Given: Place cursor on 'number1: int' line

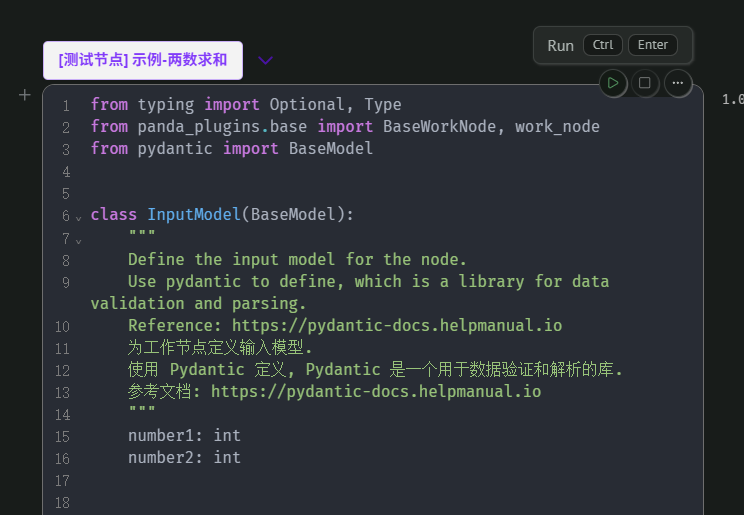Looking at the screenshot, I should coord(184,435).
